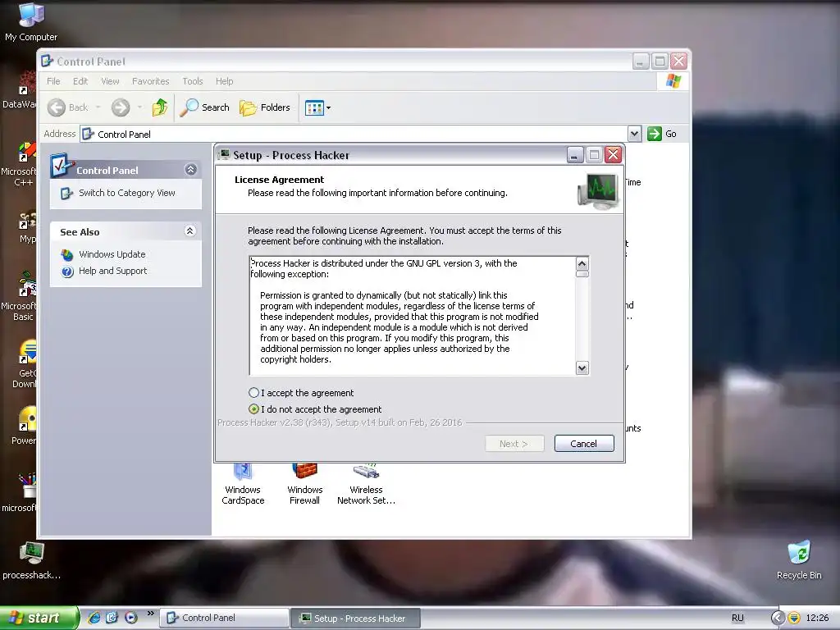Select the 'microsoft' desktop icon near taskbar
Image resolution: width=840 pixels, height=630 pixels.
20,493
